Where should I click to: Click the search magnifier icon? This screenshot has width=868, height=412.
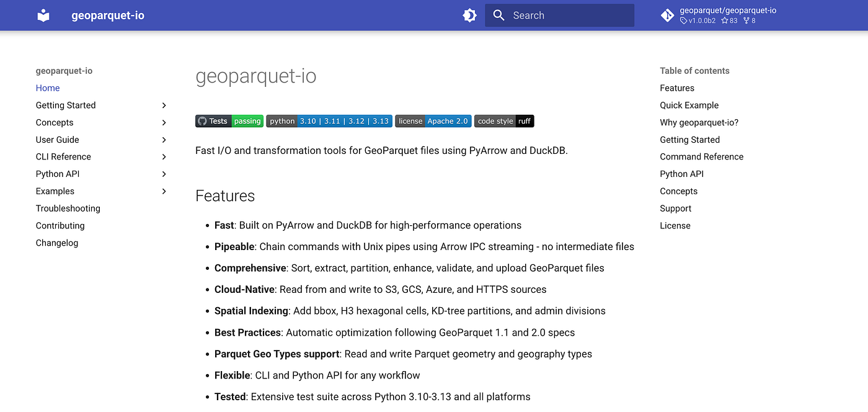(x=499, y=16)
